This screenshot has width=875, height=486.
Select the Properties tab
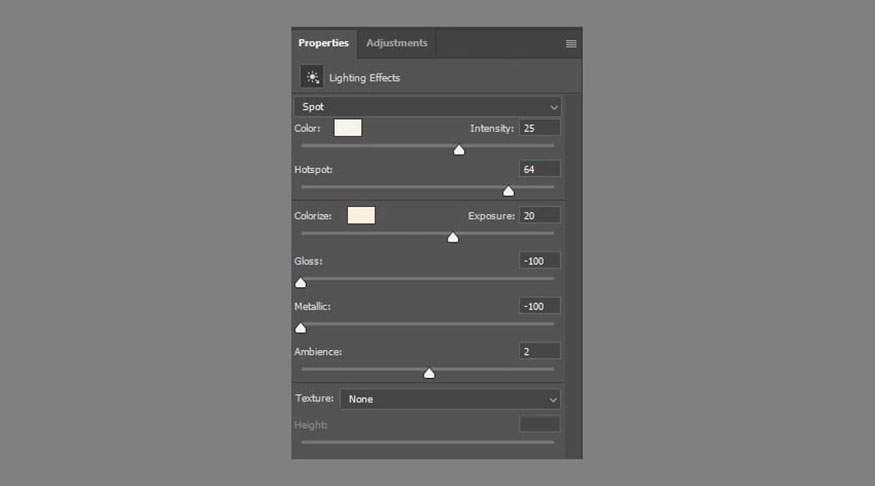coord(324,43)
